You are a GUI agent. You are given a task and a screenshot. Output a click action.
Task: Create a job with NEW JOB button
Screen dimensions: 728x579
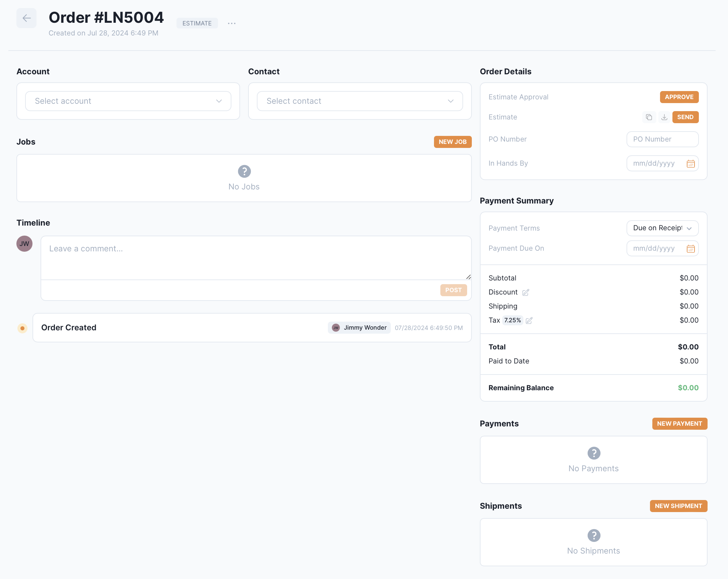452,142
